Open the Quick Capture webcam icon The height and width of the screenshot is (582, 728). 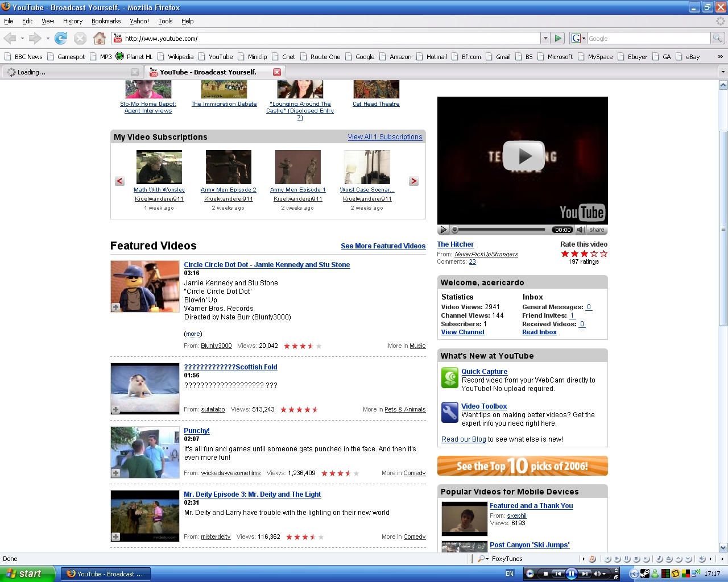tap(450, 378)
